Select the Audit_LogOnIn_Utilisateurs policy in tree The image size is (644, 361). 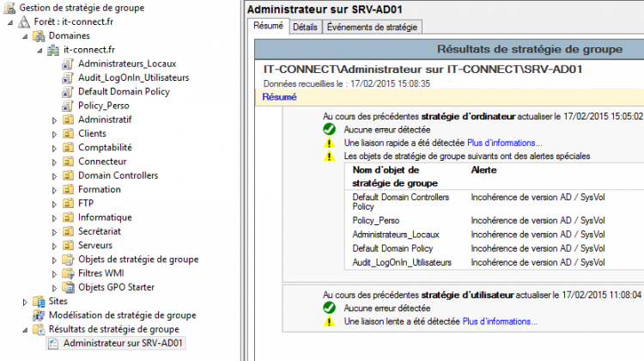click(x=134, y=77)
